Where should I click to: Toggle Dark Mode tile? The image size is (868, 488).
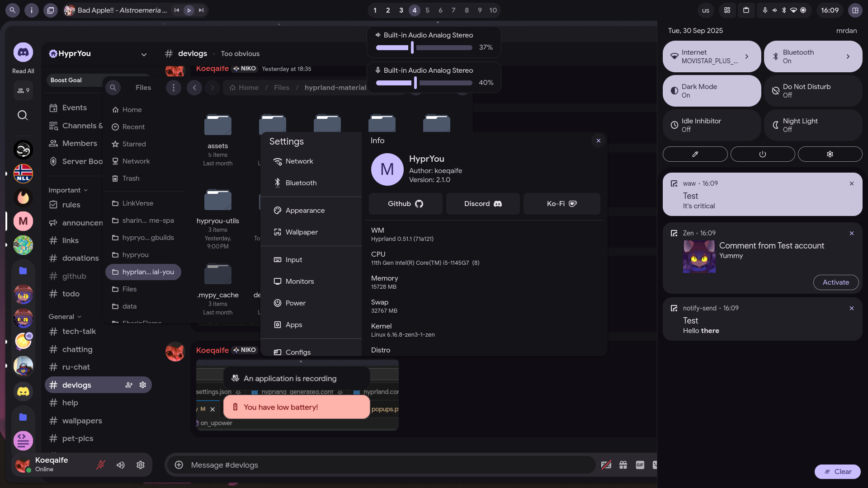(712, 91)
